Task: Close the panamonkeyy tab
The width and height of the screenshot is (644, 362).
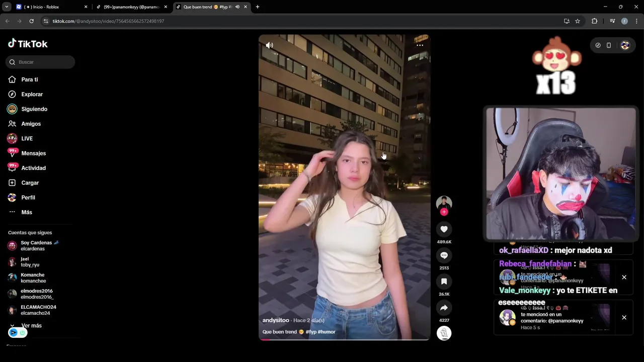Action: pos(166,7)
